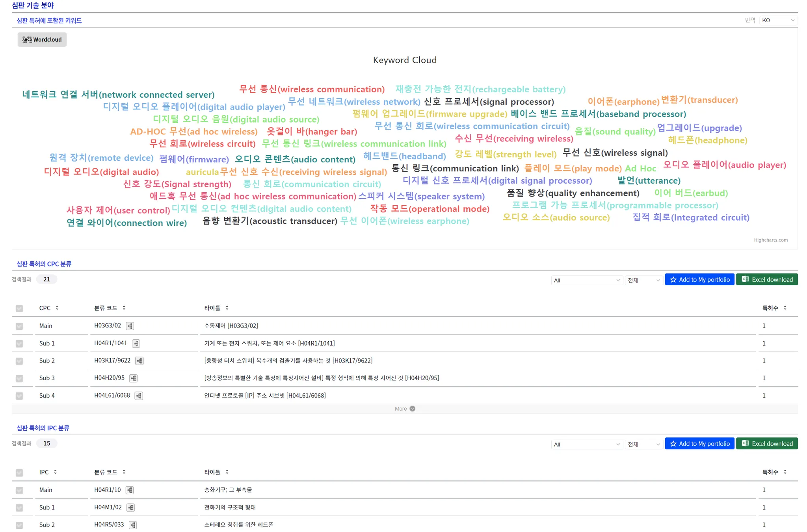The height and width of the screenshot is (532, 807).
Task: Open the tree icon beside H04R1/1041
Action: (136, 344)
